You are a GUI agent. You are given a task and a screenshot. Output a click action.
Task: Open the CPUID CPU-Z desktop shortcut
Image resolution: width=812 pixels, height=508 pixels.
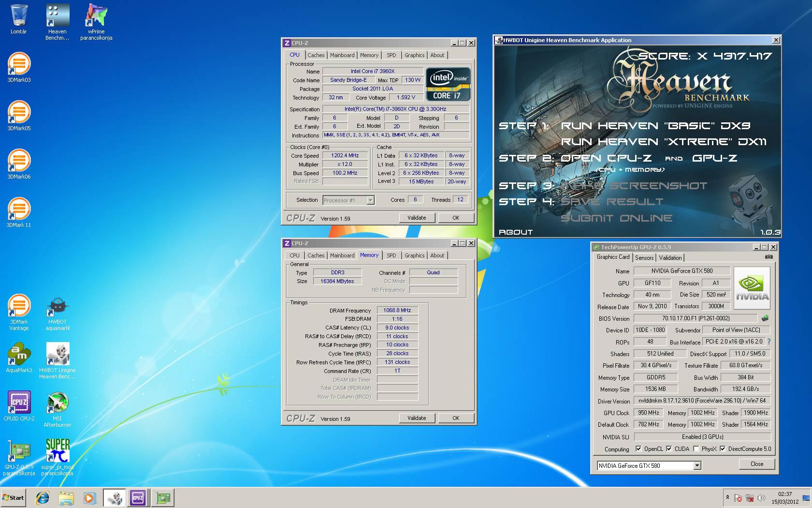point(19,405)
